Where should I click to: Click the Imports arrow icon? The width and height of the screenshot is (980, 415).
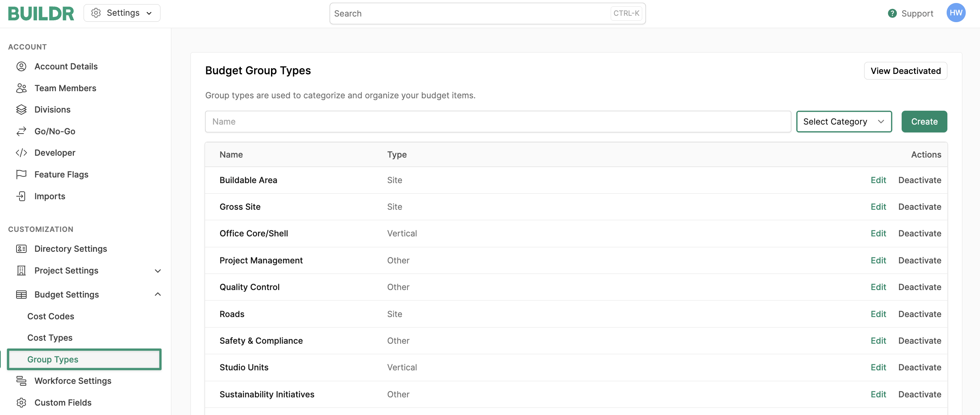(x=21, y=196)
